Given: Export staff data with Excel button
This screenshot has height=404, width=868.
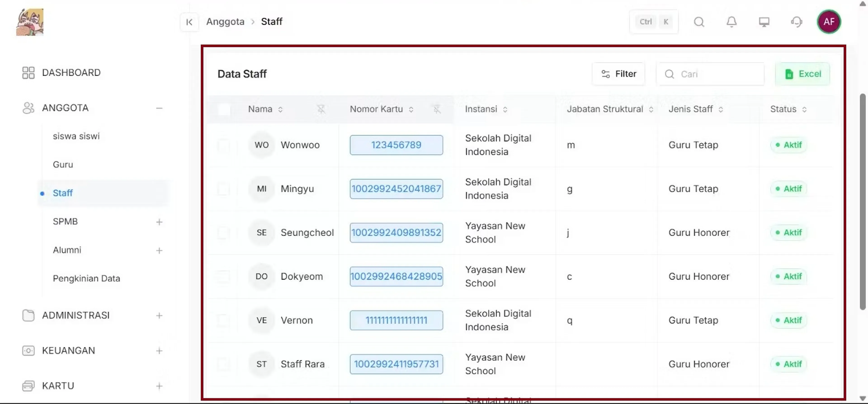Looking at the screenshot, I should [x=802, y=74].
